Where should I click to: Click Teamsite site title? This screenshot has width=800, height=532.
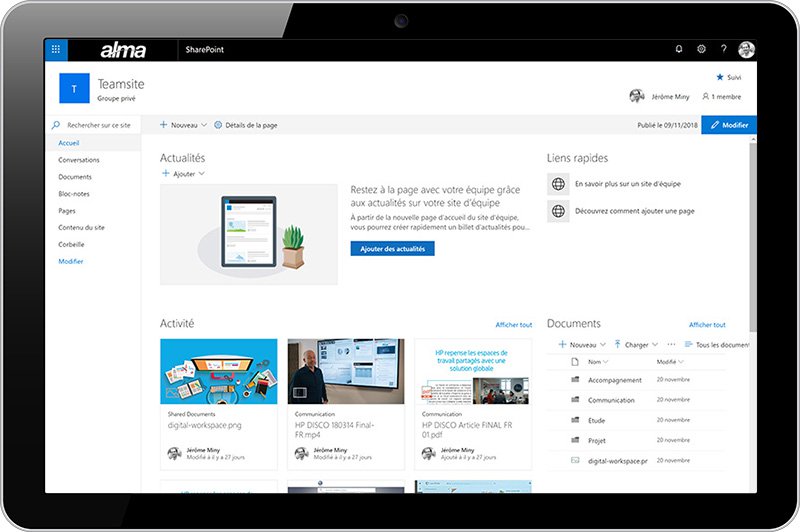pos(121,84)
